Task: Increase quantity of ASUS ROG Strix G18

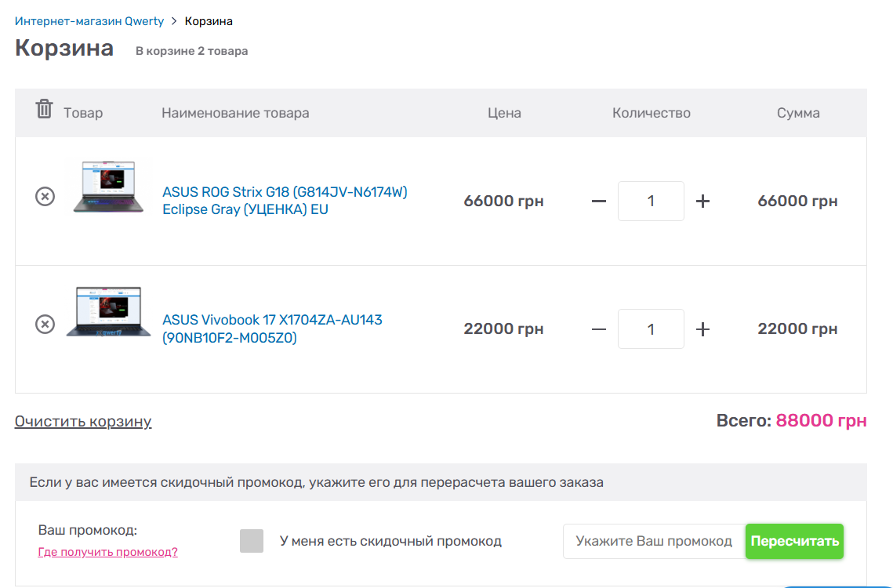Action: tap(703, 201)
